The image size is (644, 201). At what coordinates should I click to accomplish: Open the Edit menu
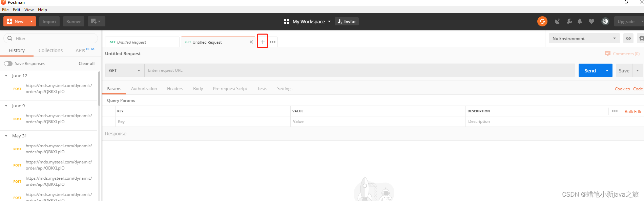(17, 9)
